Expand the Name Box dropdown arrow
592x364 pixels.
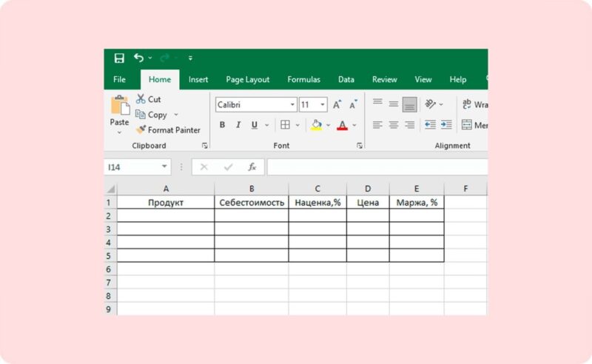click(164, 166)
